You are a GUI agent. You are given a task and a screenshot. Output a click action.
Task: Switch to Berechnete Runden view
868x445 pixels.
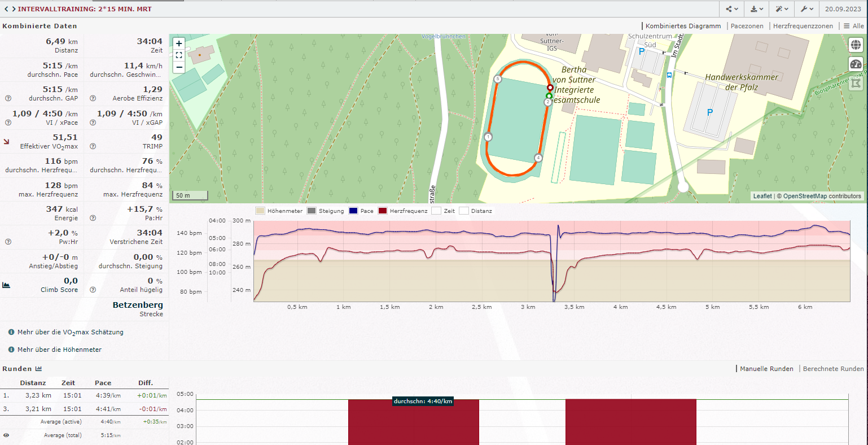[x=833, y=369]
